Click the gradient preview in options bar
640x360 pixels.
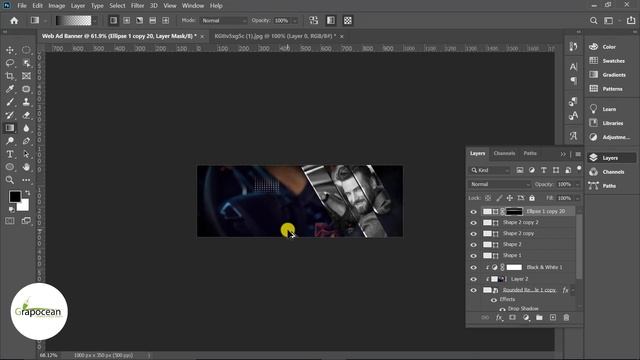[73, 20]
